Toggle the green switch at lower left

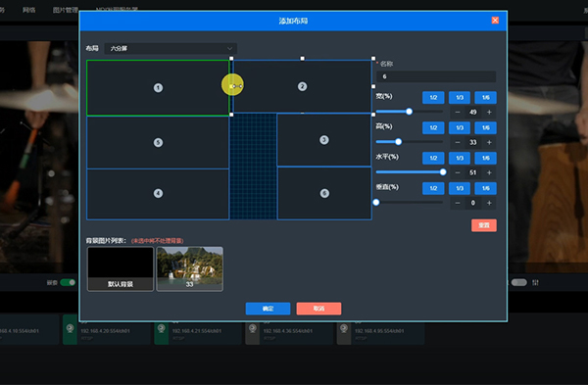click(x=68, y=282)
